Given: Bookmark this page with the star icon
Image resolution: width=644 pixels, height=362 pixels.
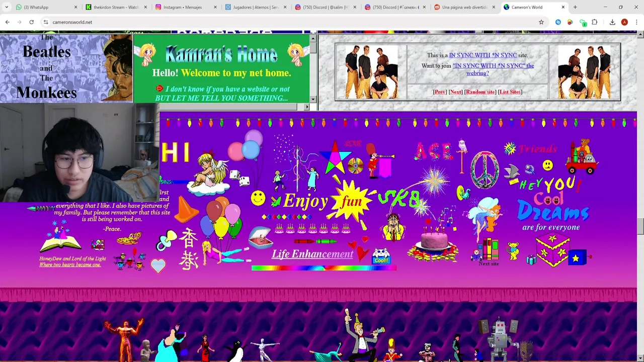Looking at the screenshot, I should 541,22.
